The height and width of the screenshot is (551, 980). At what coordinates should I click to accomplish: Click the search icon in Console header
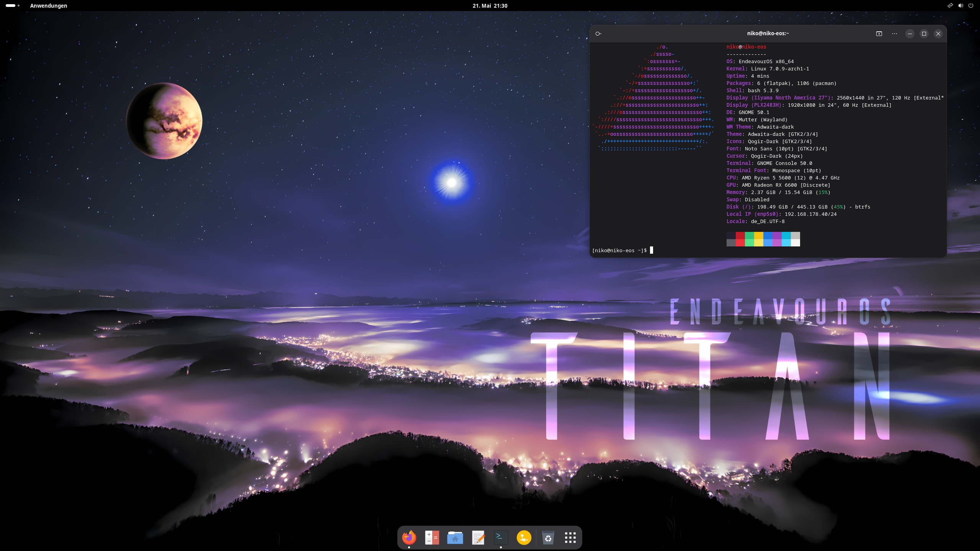coord(598,34)
